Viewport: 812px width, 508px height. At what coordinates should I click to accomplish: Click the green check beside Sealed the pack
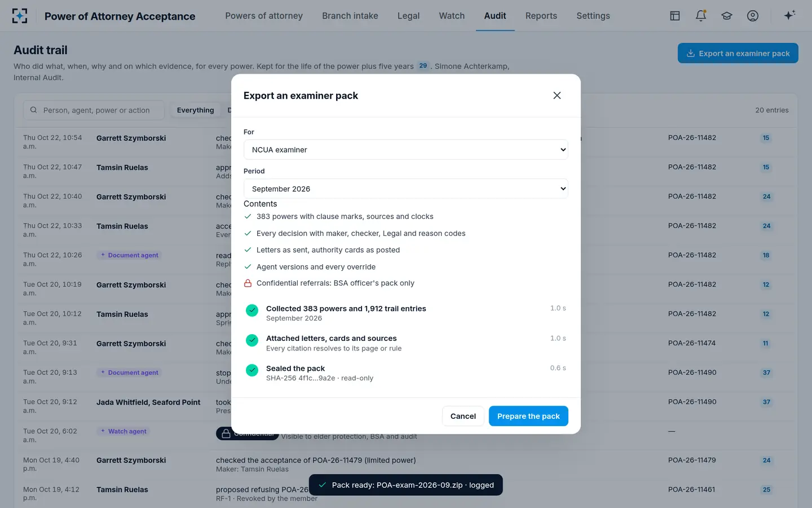pos(252,370)
